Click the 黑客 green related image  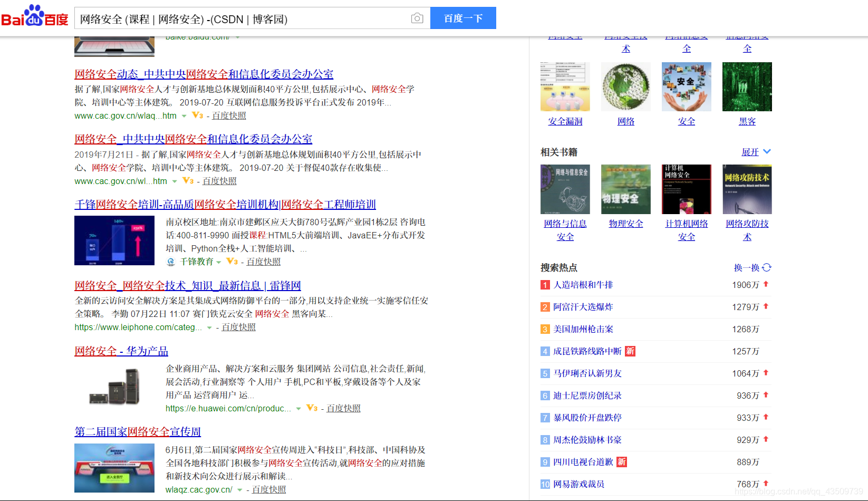[x=747, y=86]
